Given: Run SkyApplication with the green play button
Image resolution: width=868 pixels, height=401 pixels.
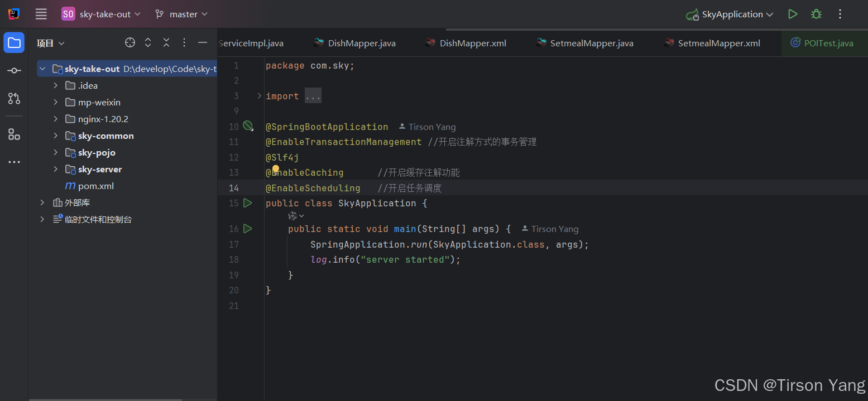Looking at the screenshot, I should tap(792, 14).
